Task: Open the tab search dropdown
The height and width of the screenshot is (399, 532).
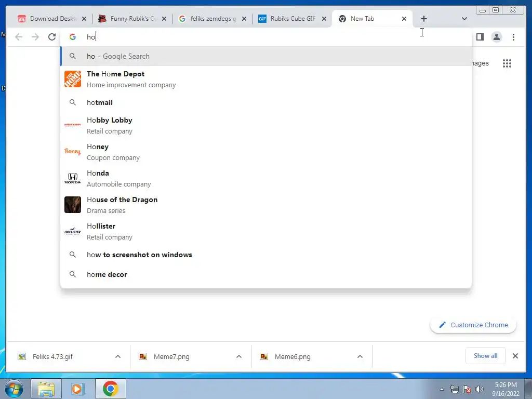Action: click(464, 19)
